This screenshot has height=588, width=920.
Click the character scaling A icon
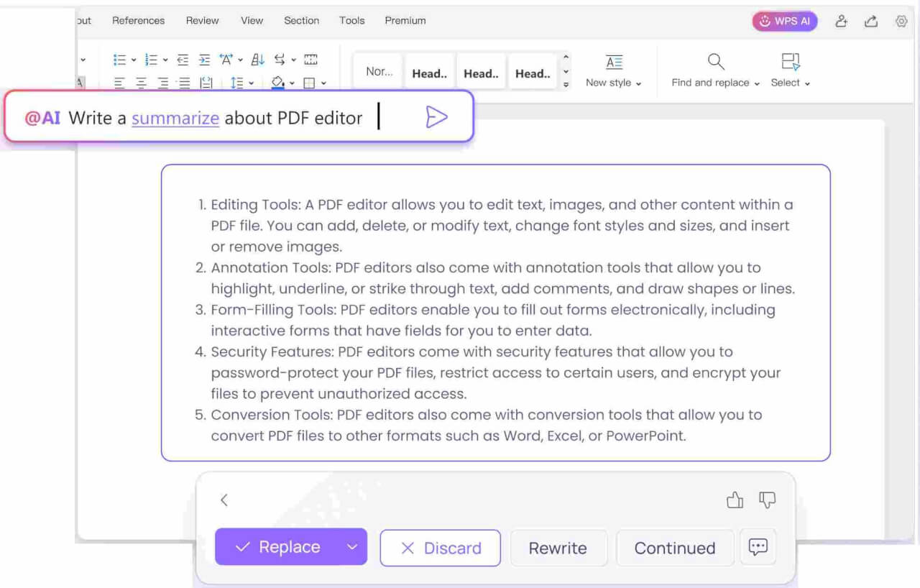[226, 60]
